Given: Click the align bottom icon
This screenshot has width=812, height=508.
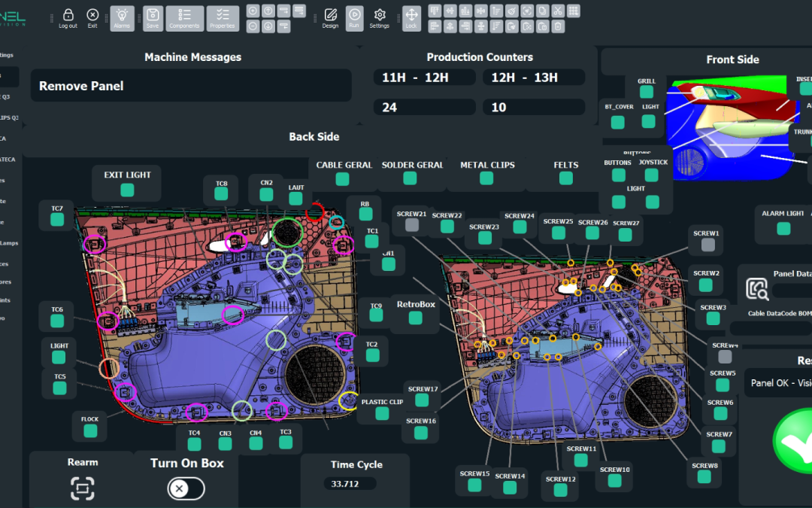Looking at the screenshot, I should click(465, 11).
